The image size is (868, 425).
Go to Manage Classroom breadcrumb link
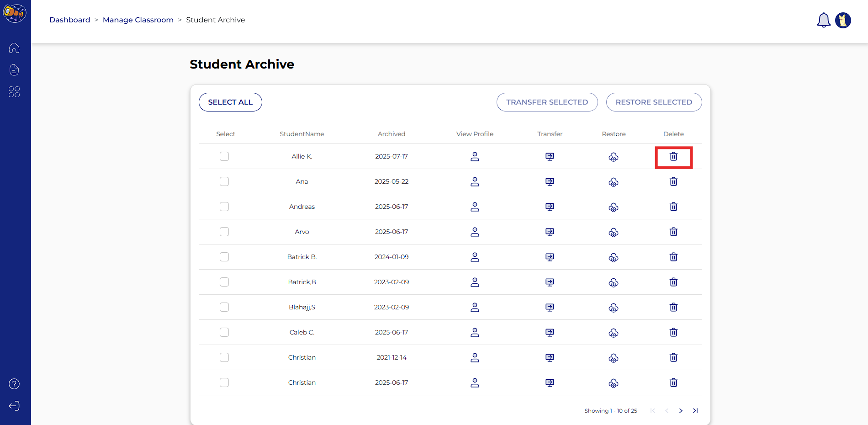138,20
